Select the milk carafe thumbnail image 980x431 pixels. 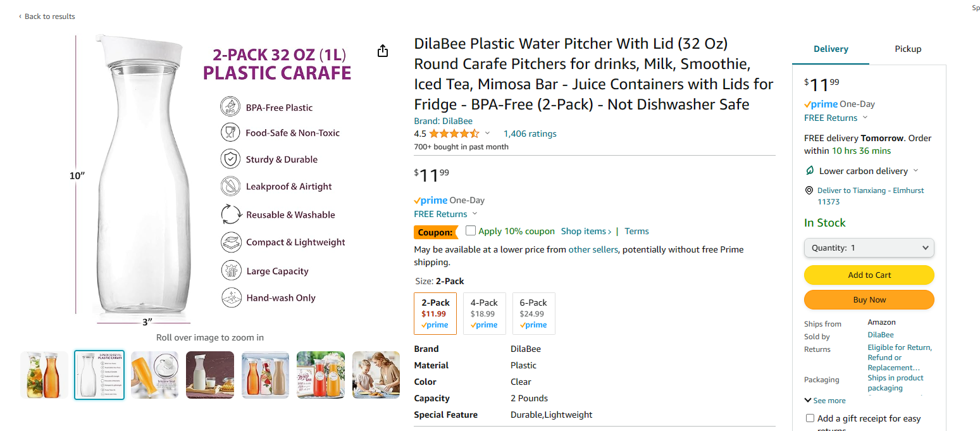(x=210, y=375)
